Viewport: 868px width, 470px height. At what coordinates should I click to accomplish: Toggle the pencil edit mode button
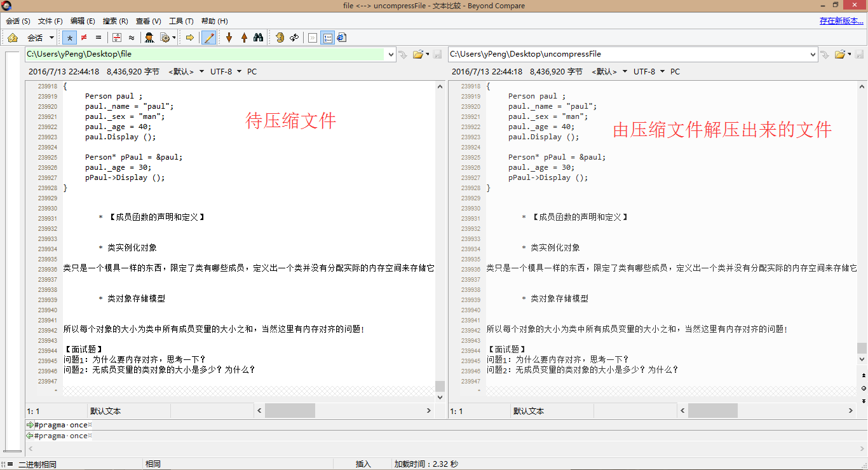(208, 38)
